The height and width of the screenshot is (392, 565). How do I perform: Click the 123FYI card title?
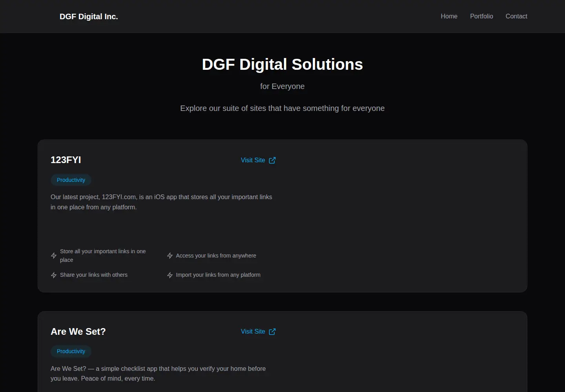(x=66, y=160)
